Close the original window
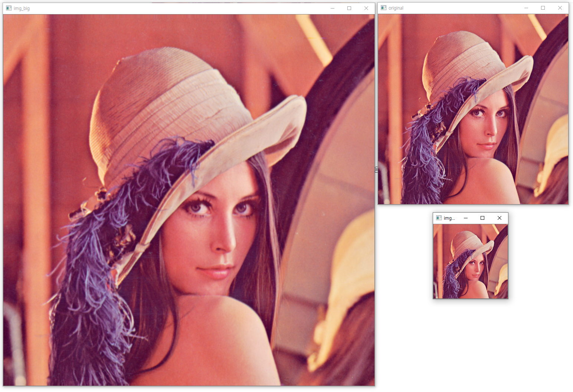The image size is (573, 392). (x=560, y=8)
